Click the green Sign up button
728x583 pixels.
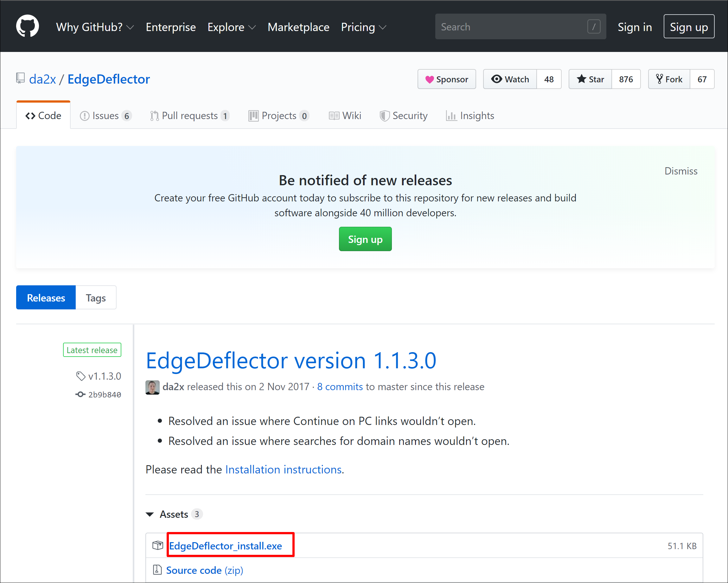pyautogui.click(x=365, y=239)
